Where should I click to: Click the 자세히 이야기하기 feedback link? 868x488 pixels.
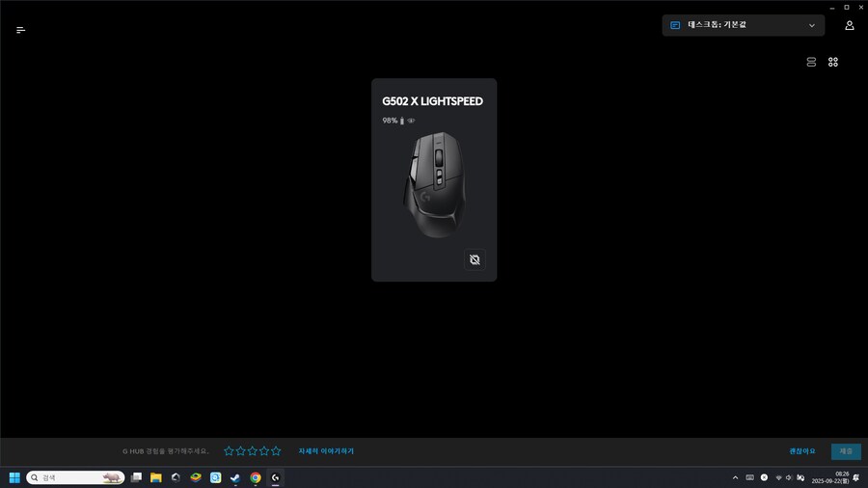pyautogui.click(x=326, y=451)
